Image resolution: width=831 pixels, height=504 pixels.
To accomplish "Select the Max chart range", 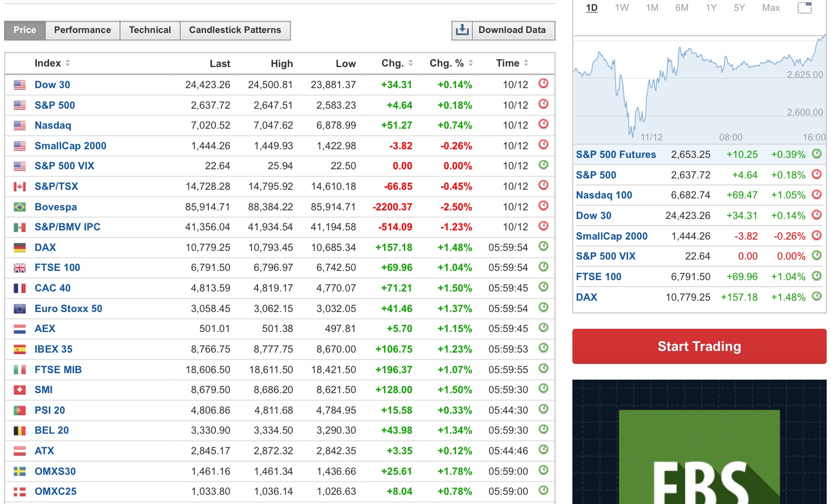I will point(771,8).
